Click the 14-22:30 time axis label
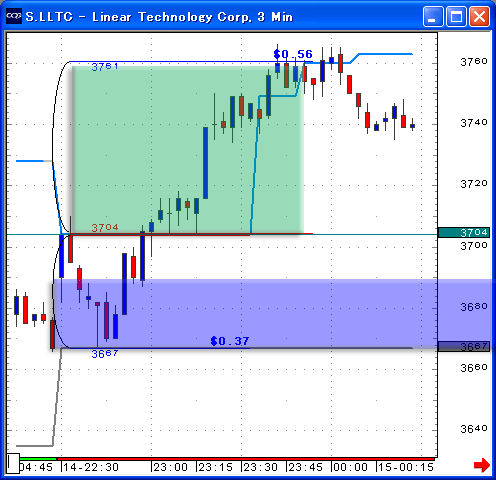Image resolution: width=496 pixels, height=480 pixels. [91, 467]
